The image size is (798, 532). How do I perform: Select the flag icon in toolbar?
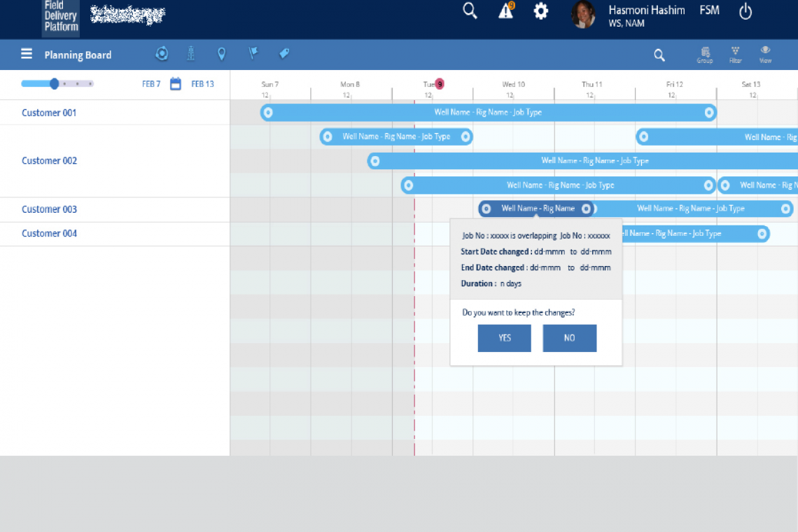[253, 54]
